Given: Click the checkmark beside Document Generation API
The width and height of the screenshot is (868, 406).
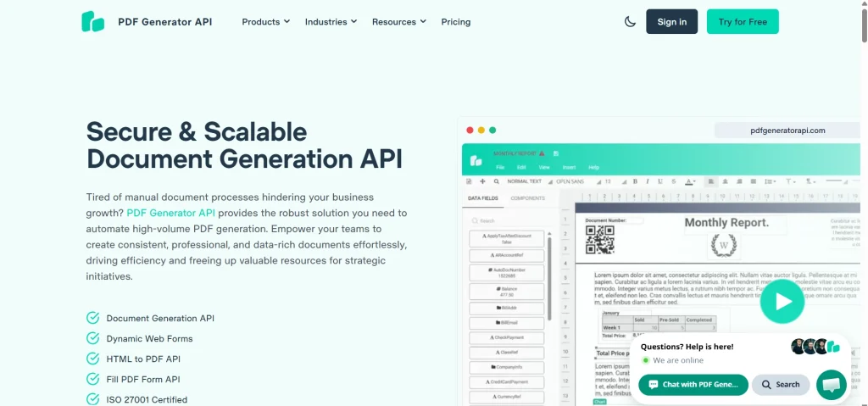Looking at the screenshot, I should coord(93,318).
